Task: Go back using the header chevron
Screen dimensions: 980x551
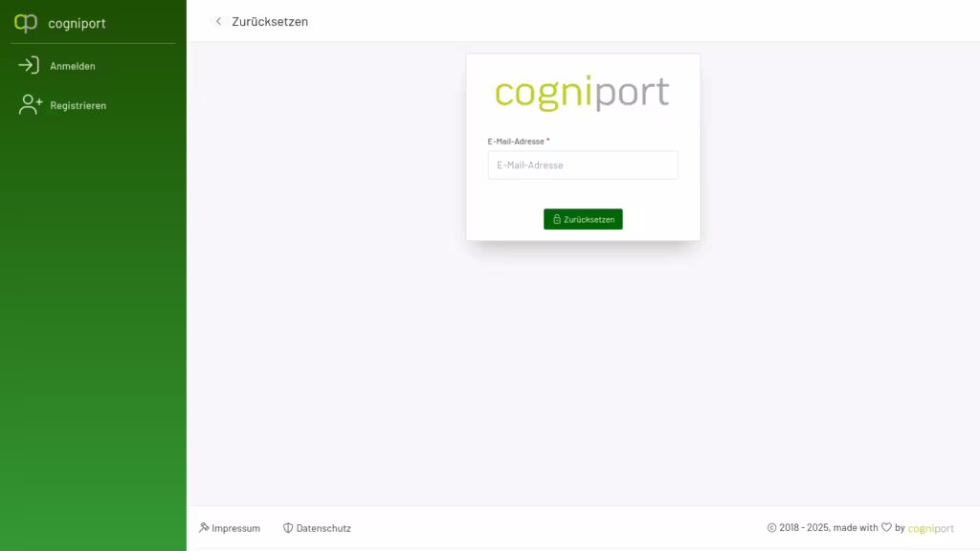Action: (218, 21)
